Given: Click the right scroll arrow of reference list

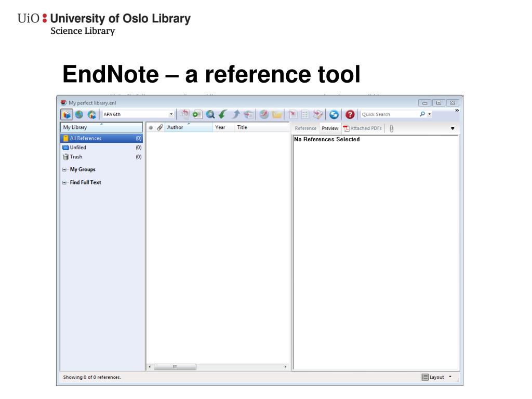Looking at the screenshot, I should tap(285, 367).
